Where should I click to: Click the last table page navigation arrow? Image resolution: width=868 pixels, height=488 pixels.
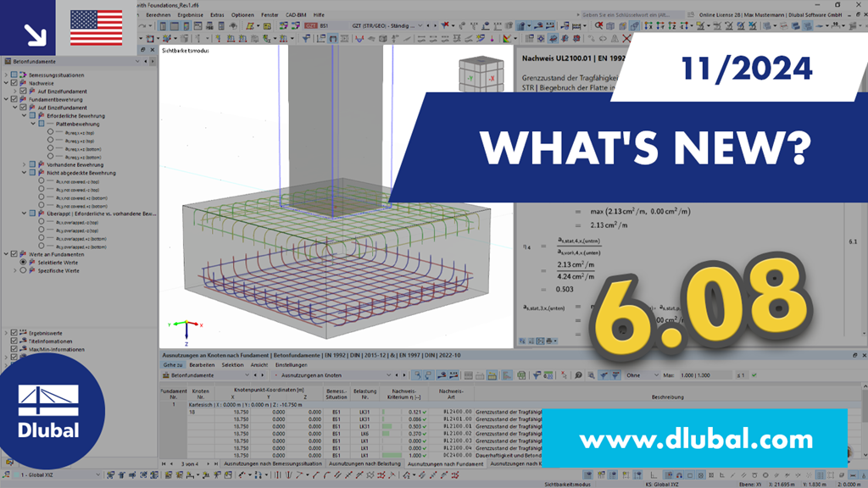(x=215, y=463)
